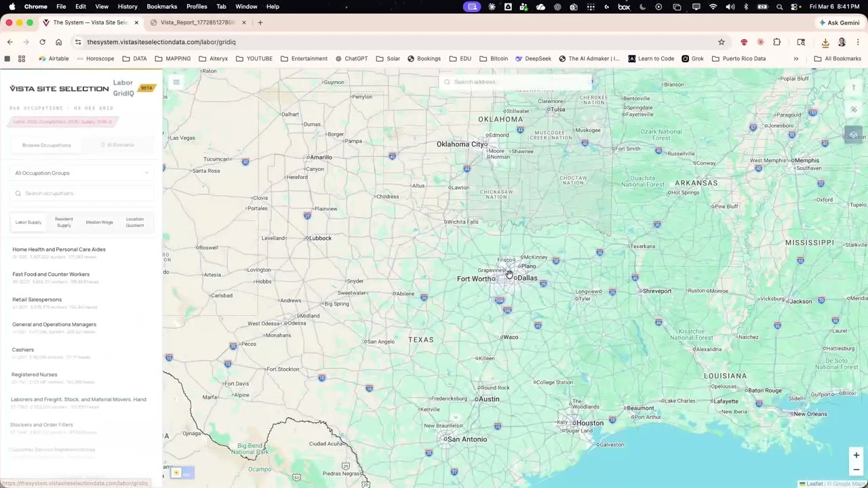868x488 pixels.
Task: Open the Grok bookmark
Action: coord(692,58)
